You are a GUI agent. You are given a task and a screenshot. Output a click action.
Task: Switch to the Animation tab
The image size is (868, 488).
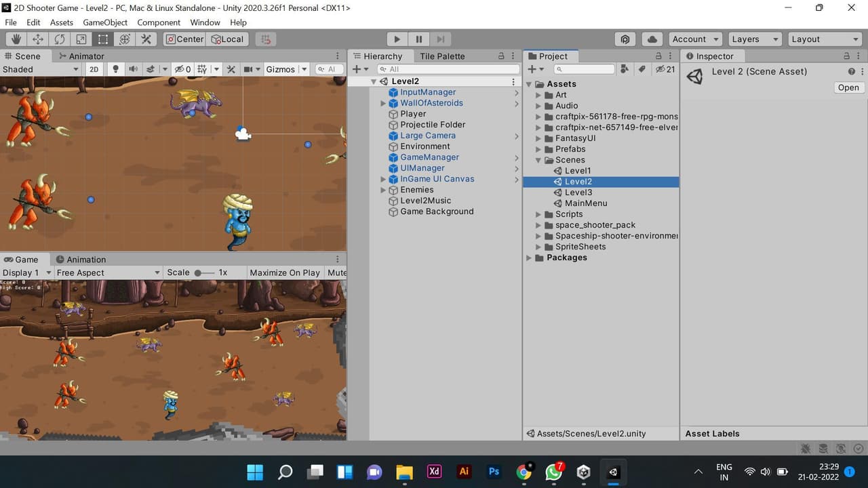[x=81, y=260]
